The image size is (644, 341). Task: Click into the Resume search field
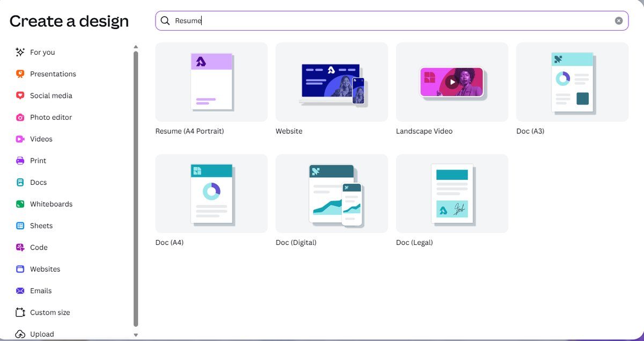(x=392, y=20)
